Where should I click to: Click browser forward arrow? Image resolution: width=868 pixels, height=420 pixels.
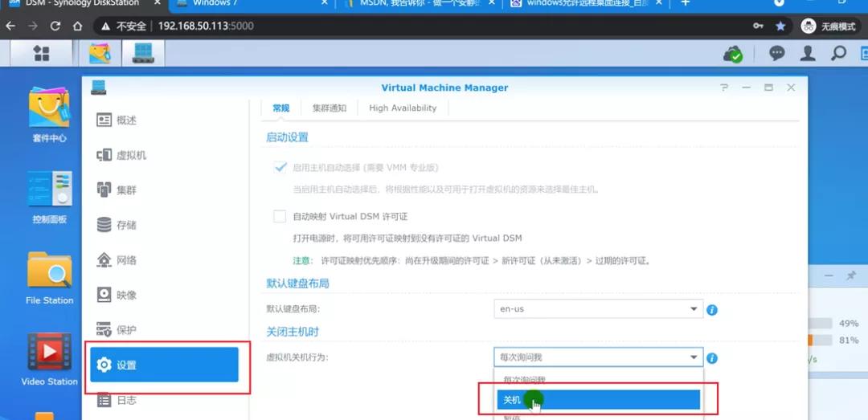tap(33, 26)
